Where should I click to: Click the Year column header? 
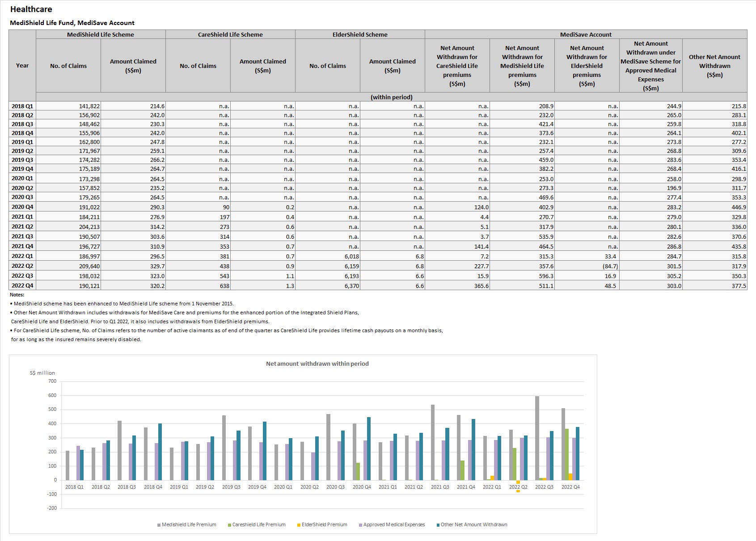22,66
